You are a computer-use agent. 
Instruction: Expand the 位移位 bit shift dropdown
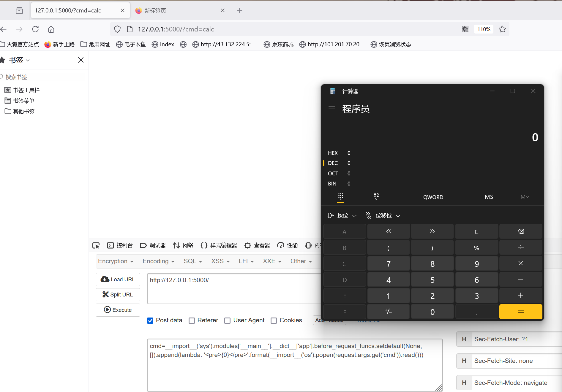pos(383,215)
